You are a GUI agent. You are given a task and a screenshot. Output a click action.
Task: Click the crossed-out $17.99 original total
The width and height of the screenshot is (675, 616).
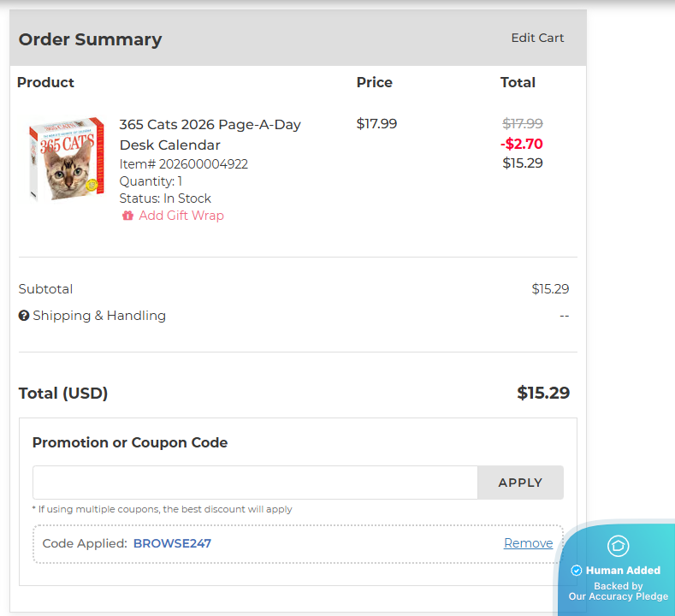click(522, 123)
